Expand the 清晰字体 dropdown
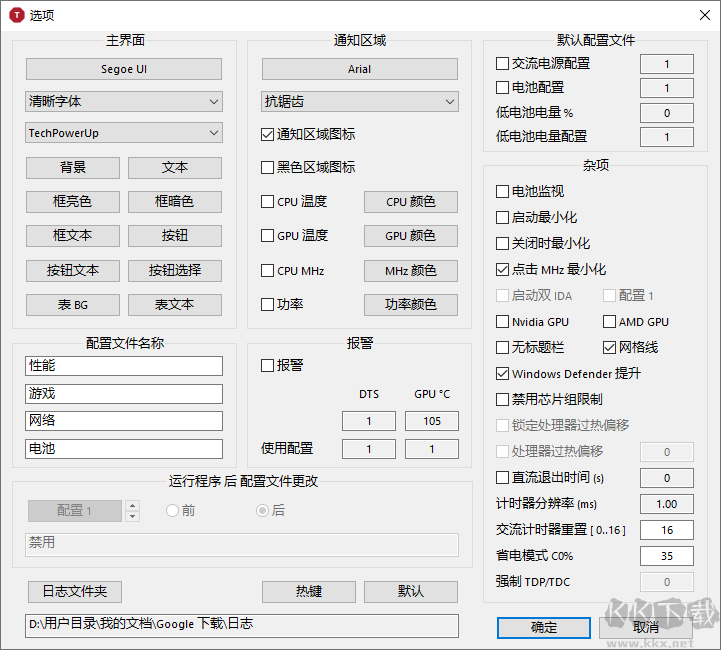Image resolution: width=721 pixels, height=650 pixels. tap(124, 102)
